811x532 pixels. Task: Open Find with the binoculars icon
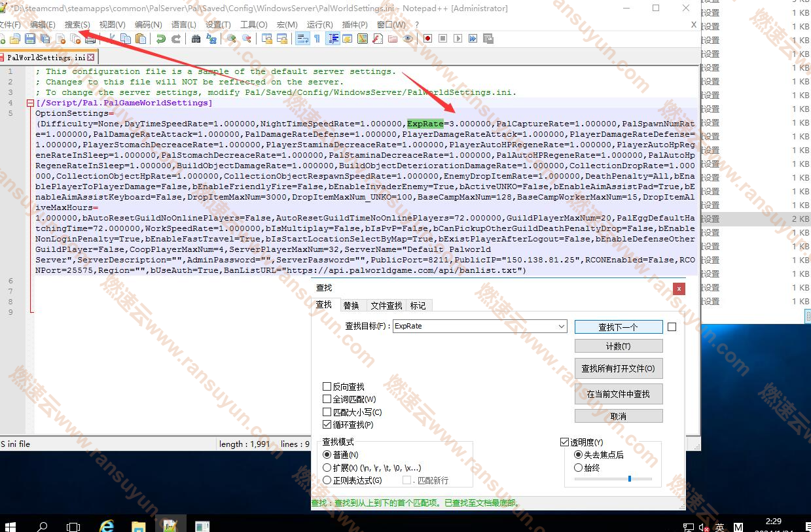(196, 39)
